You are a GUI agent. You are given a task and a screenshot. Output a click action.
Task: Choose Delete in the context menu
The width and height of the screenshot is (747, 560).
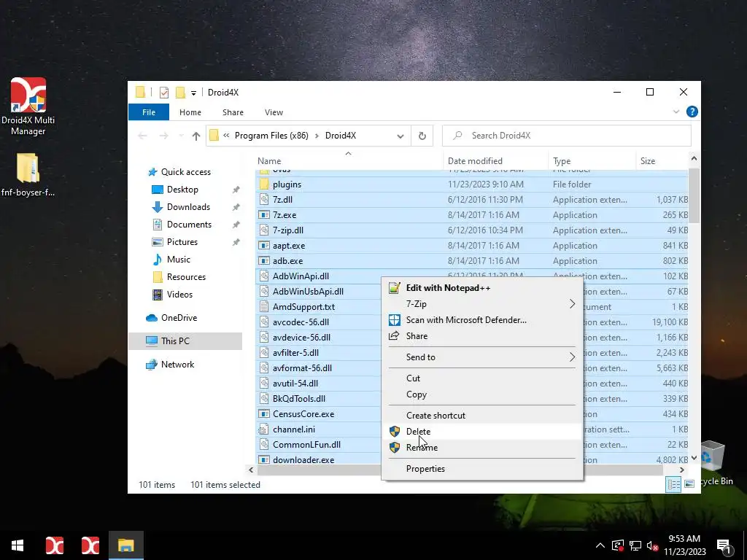[482, 432]
